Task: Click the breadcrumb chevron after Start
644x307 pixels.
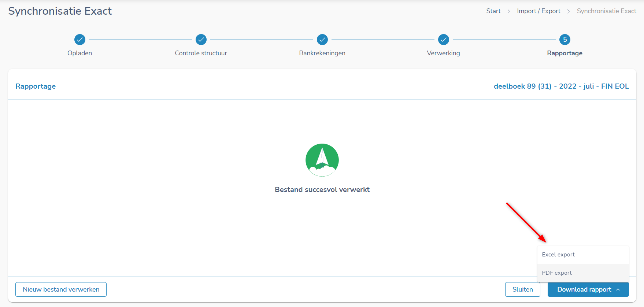Action: (509, 11)
